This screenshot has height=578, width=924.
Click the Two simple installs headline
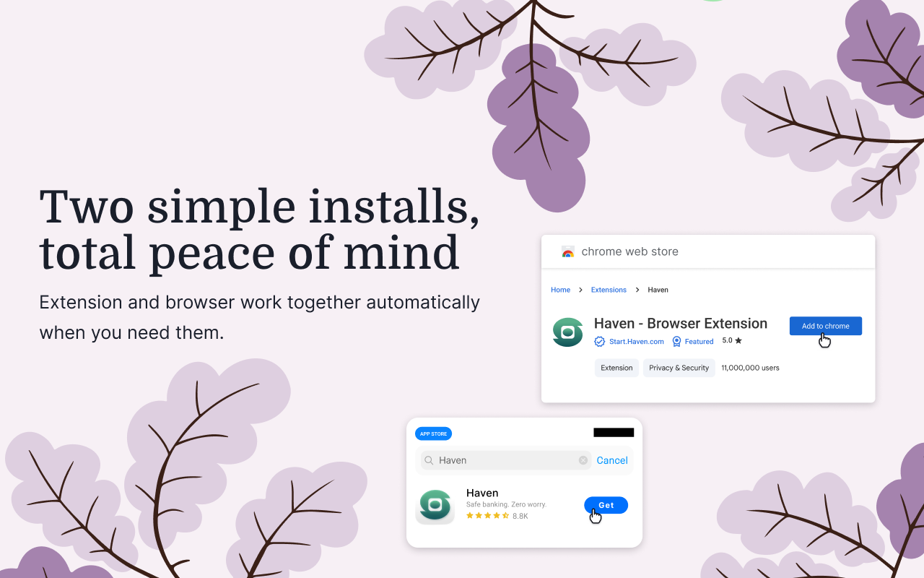coord(259,230)
